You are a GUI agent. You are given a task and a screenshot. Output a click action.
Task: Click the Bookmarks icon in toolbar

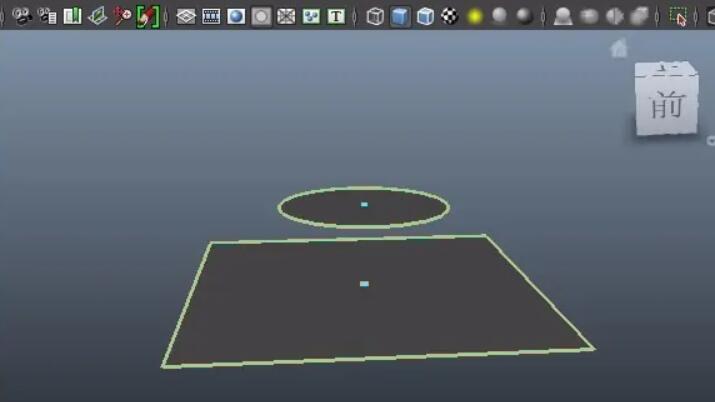[x=72, y=16]
